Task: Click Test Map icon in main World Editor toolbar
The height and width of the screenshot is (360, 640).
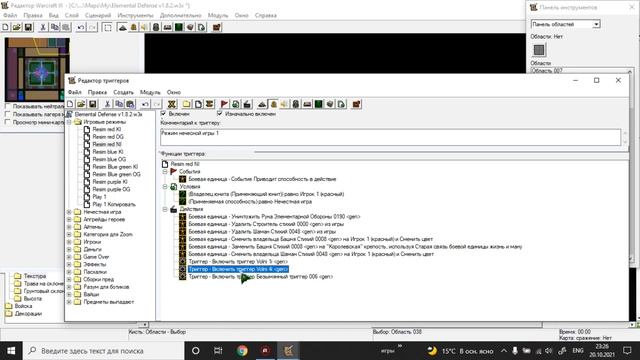Action: coord(217,27)
